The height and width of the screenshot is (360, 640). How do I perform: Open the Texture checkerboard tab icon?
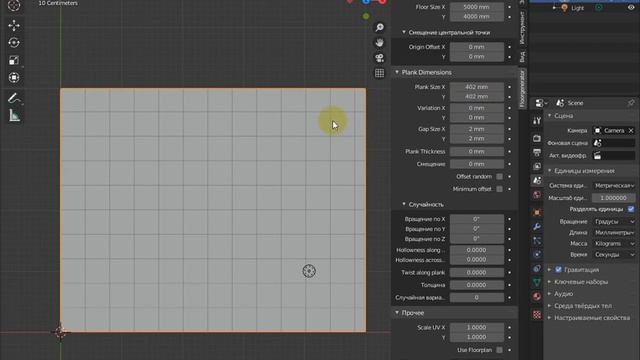pos(537,314)
